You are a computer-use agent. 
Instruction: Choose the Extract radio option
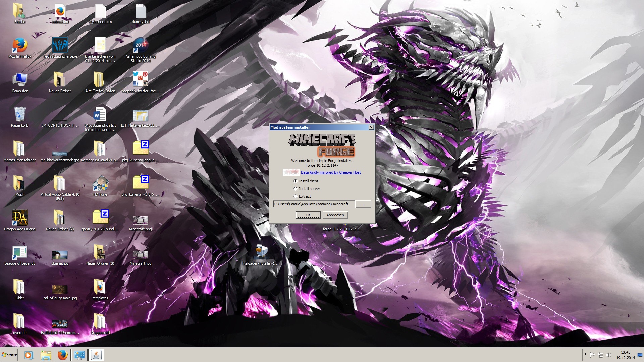tap(296, 196)
